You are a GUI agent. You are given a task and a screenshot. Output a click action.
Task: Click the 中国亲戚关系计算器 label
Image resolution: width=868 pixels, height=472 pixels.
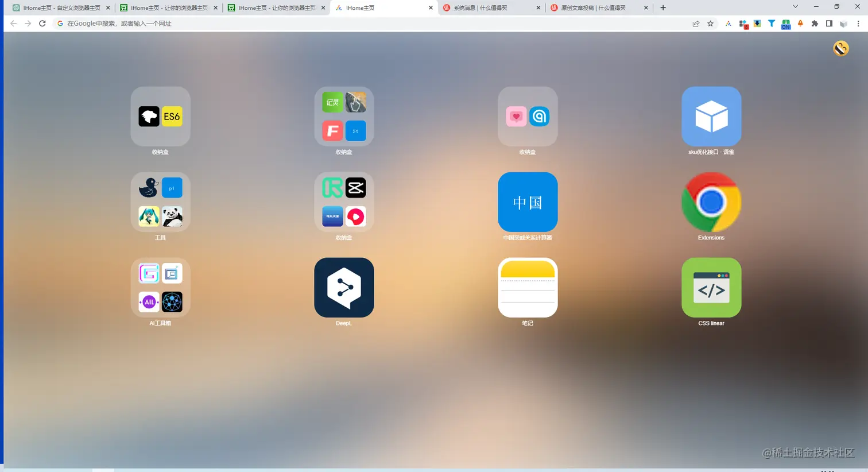(x=528, y=238)
